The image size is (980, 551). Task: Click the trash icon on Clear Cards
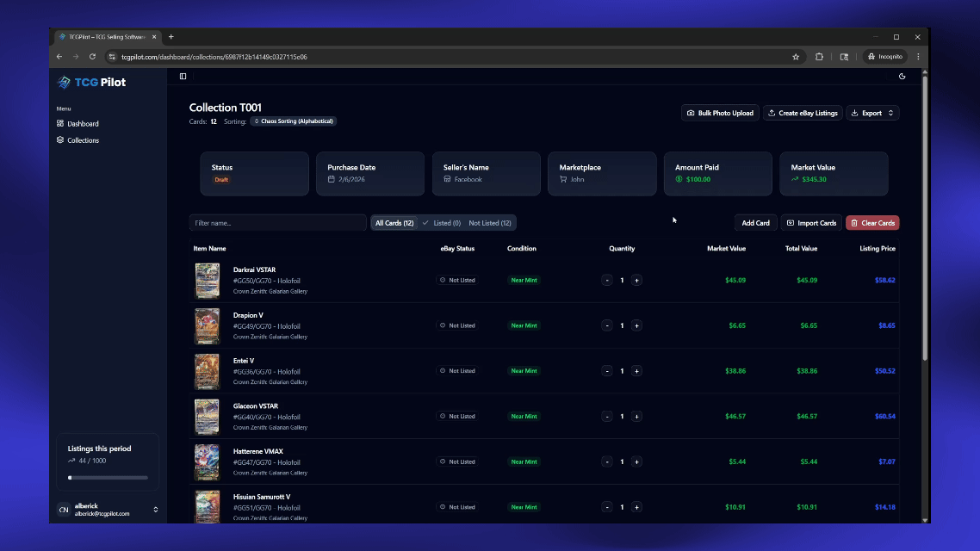point(853,222)
